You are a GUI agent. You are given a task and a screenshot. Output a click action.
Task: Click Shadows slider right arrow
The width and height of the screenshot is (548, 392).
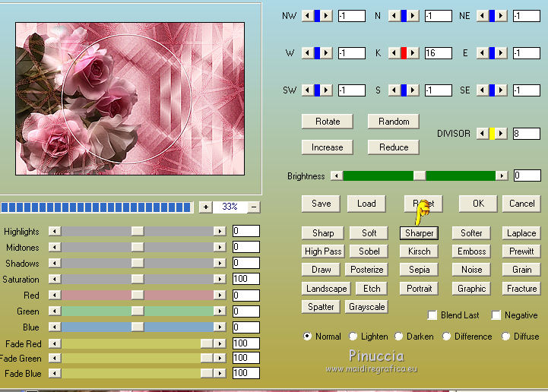click(220, 263)
